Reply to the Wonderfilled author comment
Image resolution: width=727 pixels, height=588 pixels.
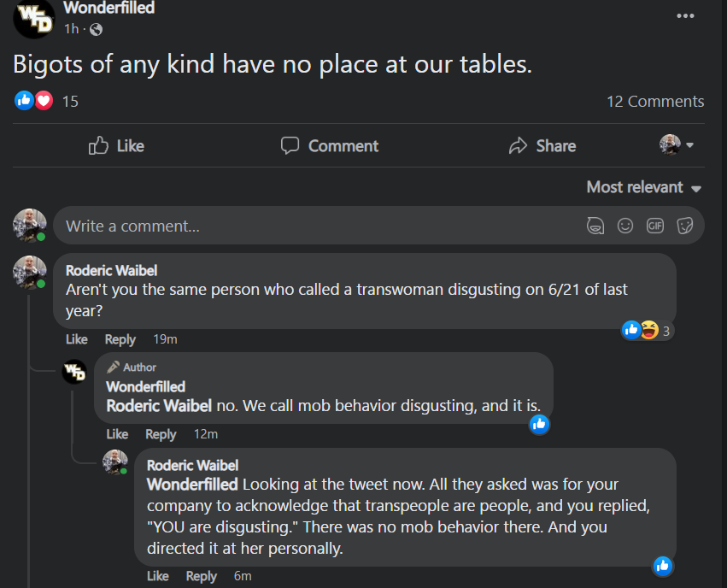tap(161, 434)
